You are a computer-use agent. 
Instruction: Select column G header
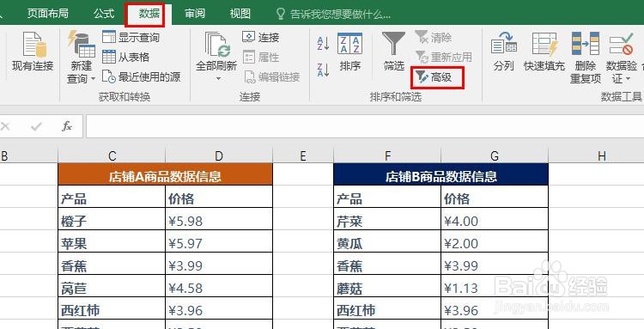pos(495,155)
